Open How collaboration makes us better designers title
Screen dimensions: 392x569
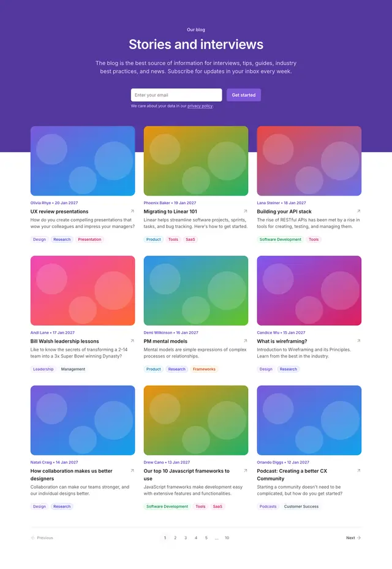tap(72, 475)
